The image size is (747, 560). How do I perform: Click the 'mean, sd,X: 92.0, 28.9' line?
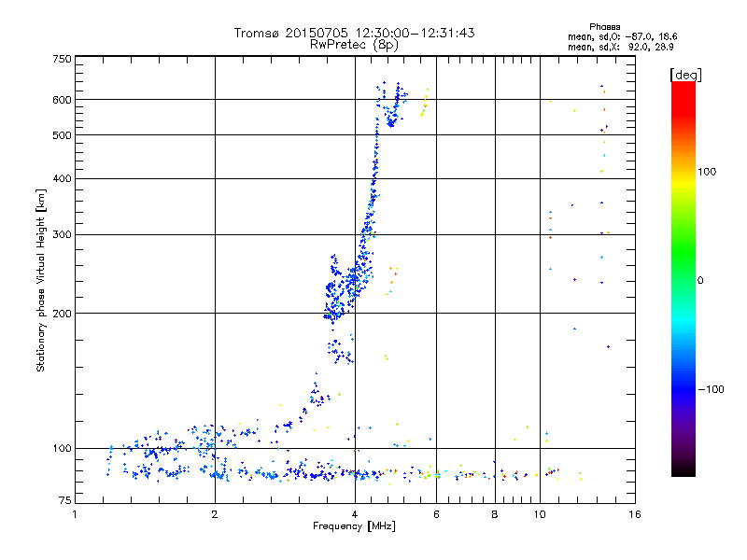(621, 47)
